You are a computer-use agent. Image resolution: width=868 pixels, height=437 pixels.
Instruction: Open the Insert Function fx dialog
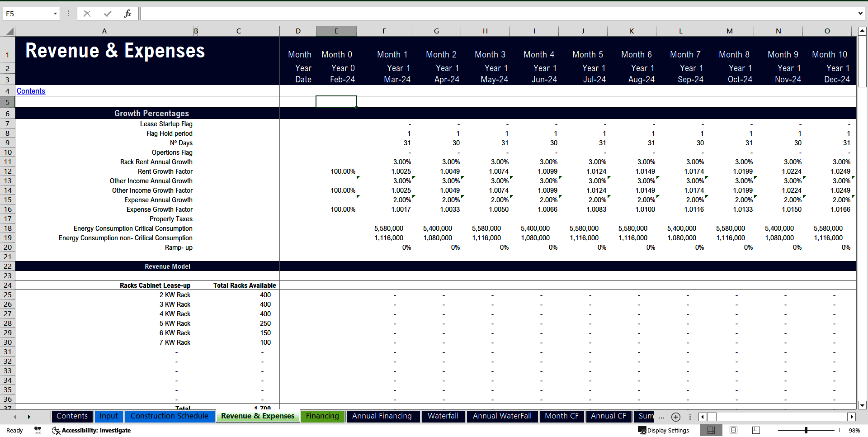[128, 14]
